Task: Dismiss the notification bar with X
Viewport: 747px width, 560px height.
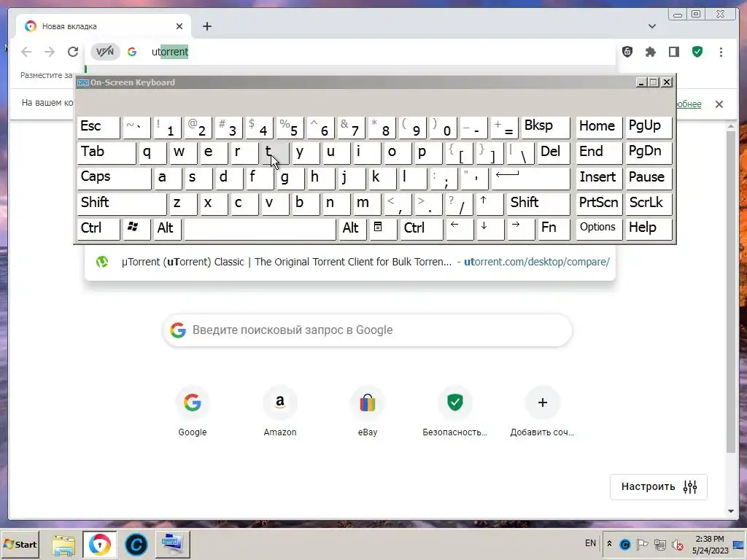Action: point(719,104)
